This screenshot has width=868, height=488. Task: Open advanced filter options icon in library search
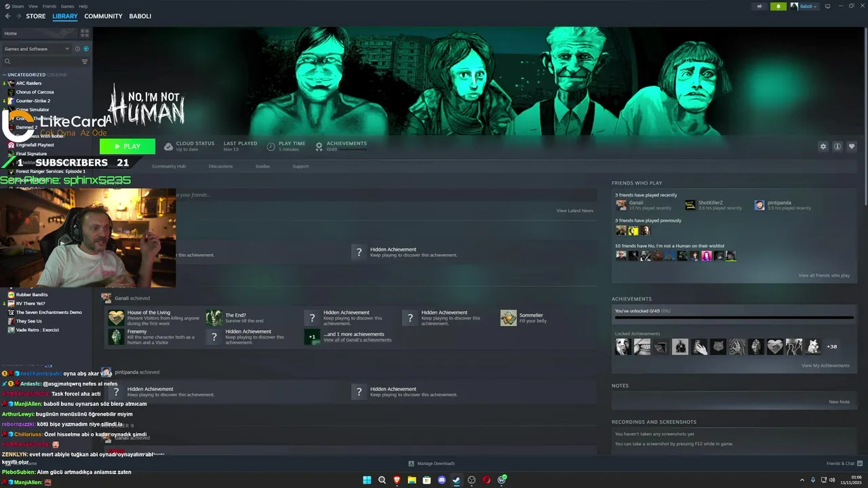(x=85, y=62)
